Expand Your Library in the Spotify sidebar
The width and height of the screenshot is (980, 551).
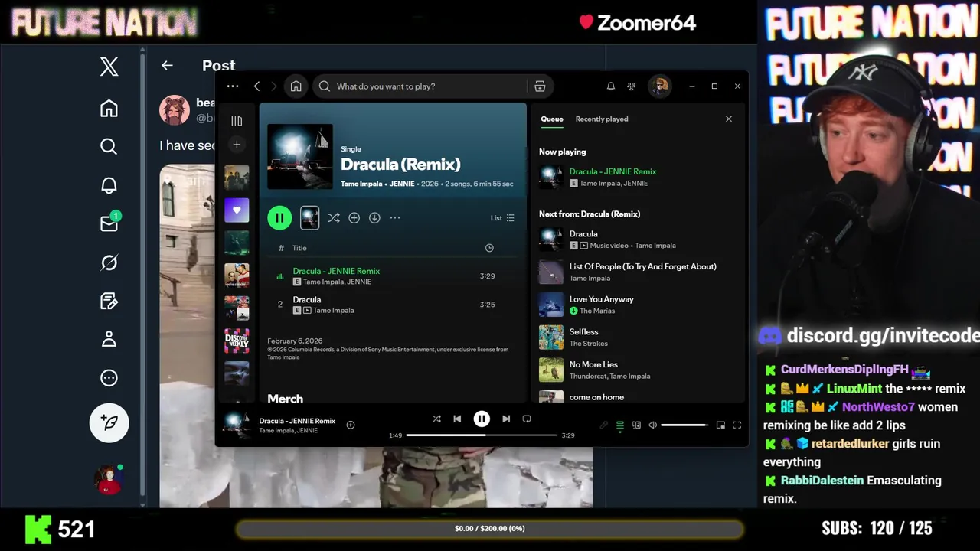tap(237, 121)
